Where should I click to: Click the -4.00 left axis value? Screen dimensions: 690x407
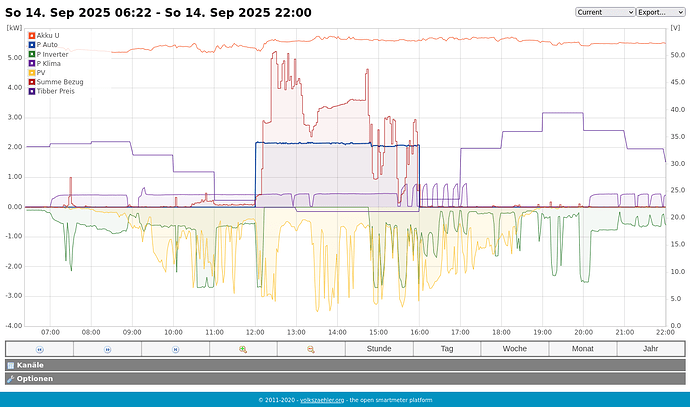[x=14, y=326]
